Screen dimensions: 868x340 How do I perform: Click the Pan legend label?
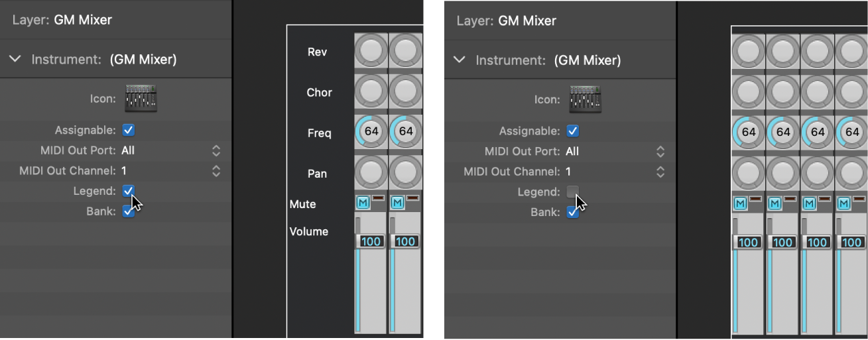pyautogui.click(x=318, y=174)
